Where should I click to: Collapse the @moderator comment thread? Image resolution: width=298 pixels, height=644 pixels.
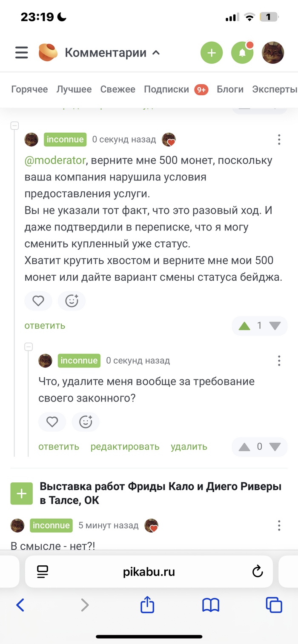14,125
